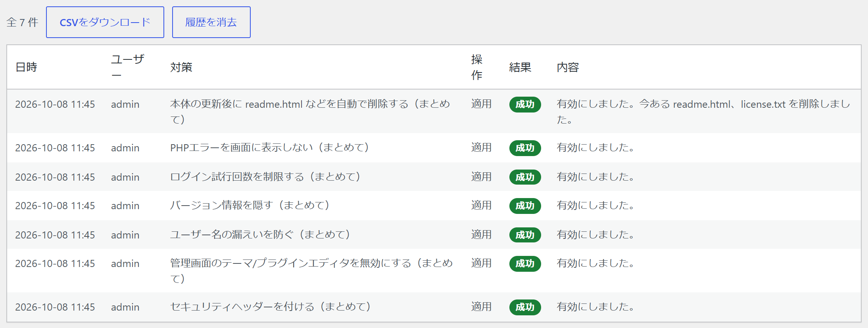Viewport: 868px width, 328px height.
Task: Click the license.txt を削除しました content text
Action: click(703, 111)
